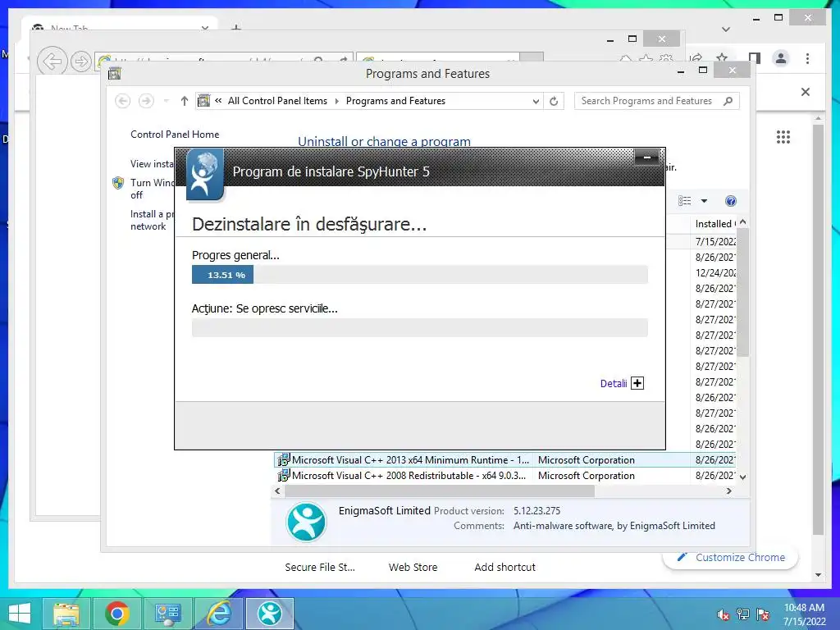Open the Web Store shortcut in Chrome
Image resolution: width=840 pixels, height=630 pixels.
pyautogui.click(x=413, y=567)
